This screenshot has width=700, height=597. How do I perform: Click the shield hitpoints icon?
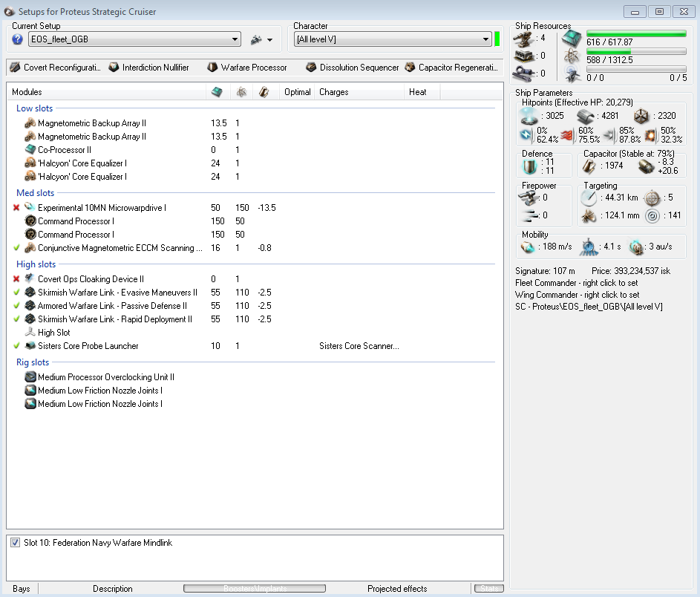pos(530,117)
